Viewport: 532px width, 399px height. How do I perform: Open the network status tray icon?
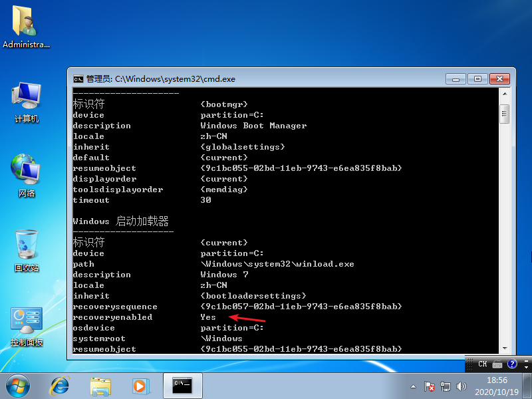tap(446, 386)
